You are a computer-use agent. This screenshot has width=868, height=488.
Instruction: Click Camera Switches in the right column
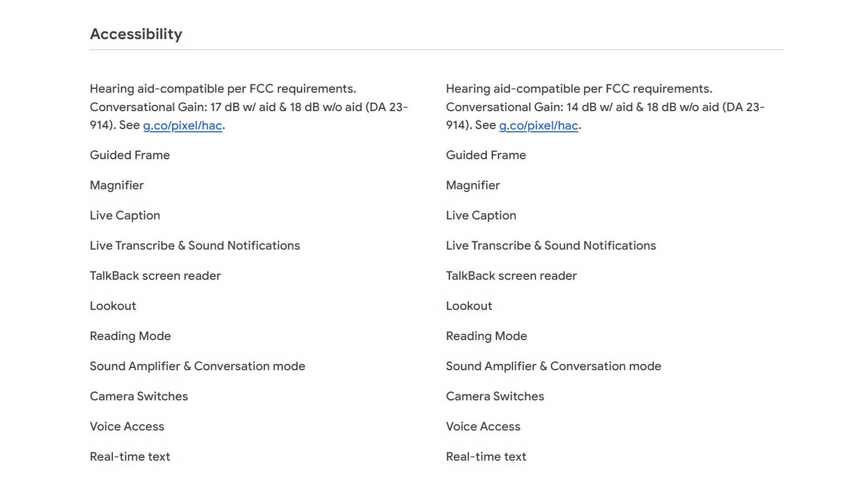click(x=495, y=396)
